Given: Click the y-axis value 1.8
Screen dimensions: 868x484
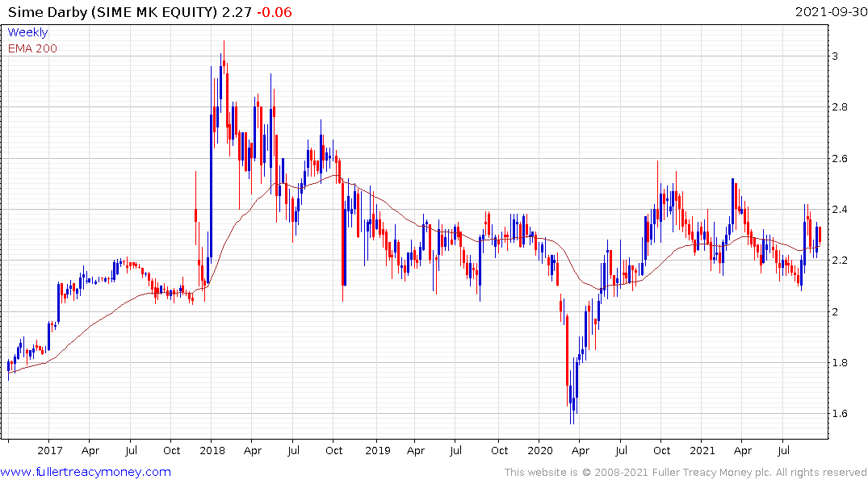Looking at the screenshot, I should pyautogui.click(x=840, y=363).
